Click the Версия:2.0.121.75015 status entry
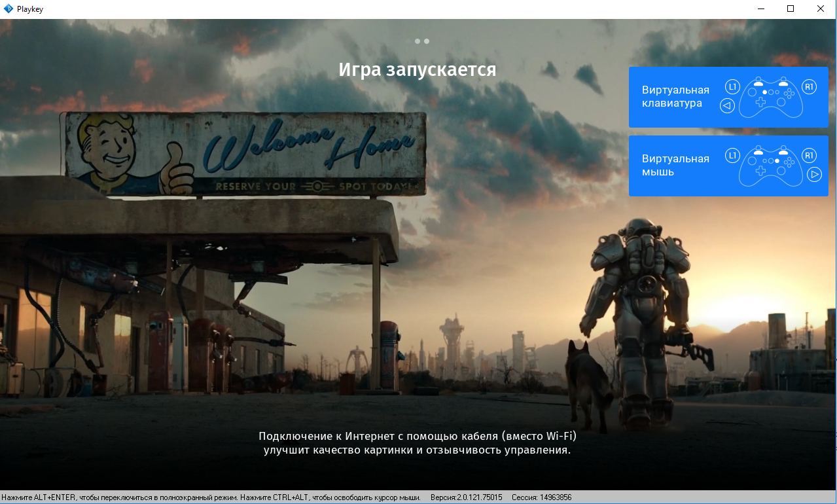 point(466,497)
